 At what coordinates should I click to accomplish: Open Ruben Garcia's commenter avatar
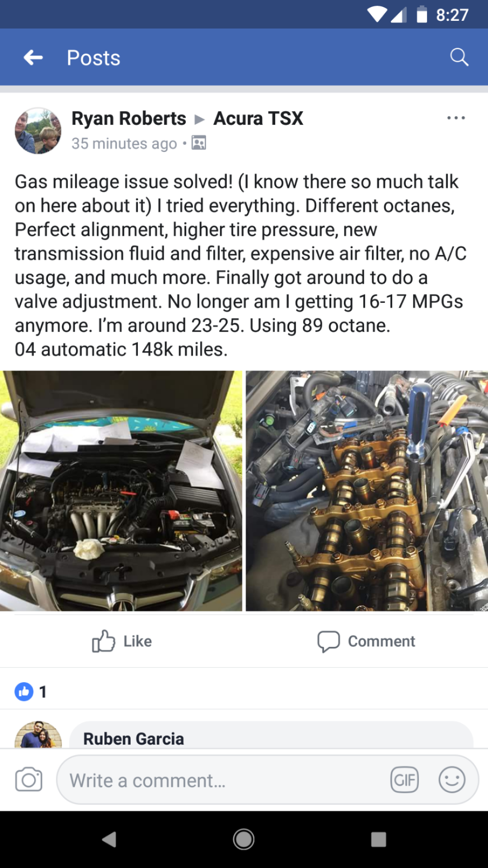point(38,735)
